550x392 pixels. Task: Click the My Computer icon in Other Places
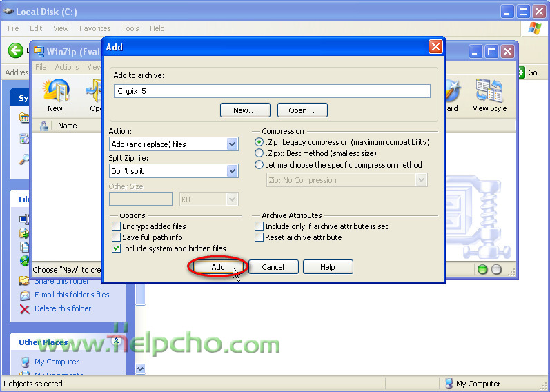[25, 362]
